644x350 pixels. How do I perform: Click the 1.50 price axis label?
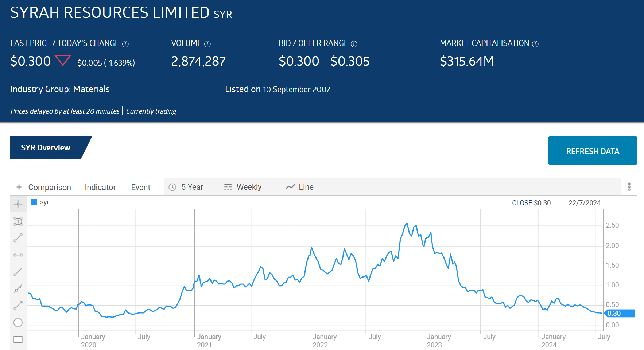click(x=612, y=265)
